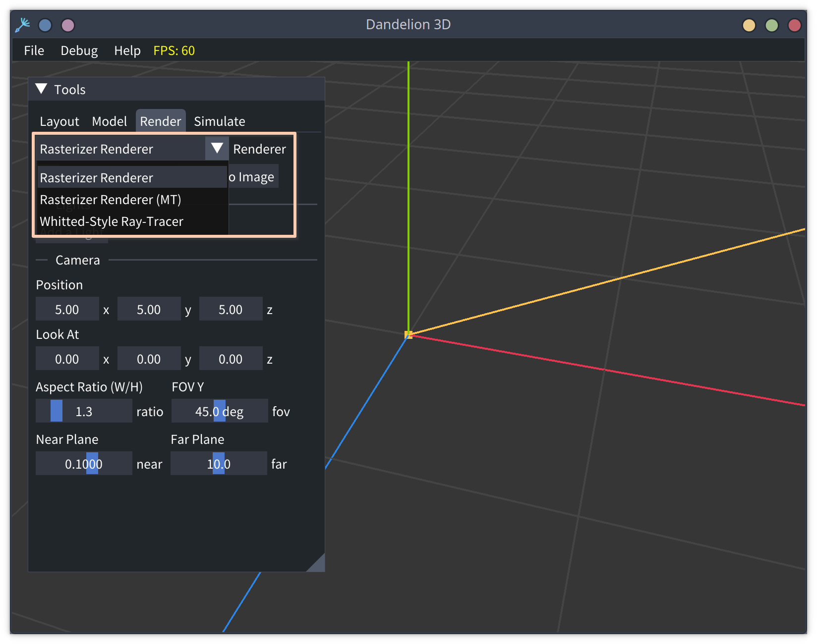Image resolution: width=817 pixels, height=644 pixels.
Task: Collapse the Tools panel triangle
Action: pos(42,89)
